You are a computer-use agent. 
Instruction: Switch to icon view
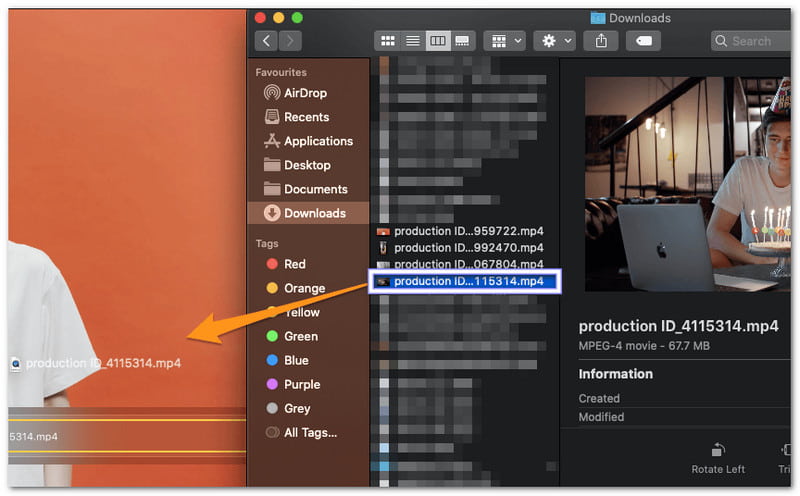click(387, 41)
